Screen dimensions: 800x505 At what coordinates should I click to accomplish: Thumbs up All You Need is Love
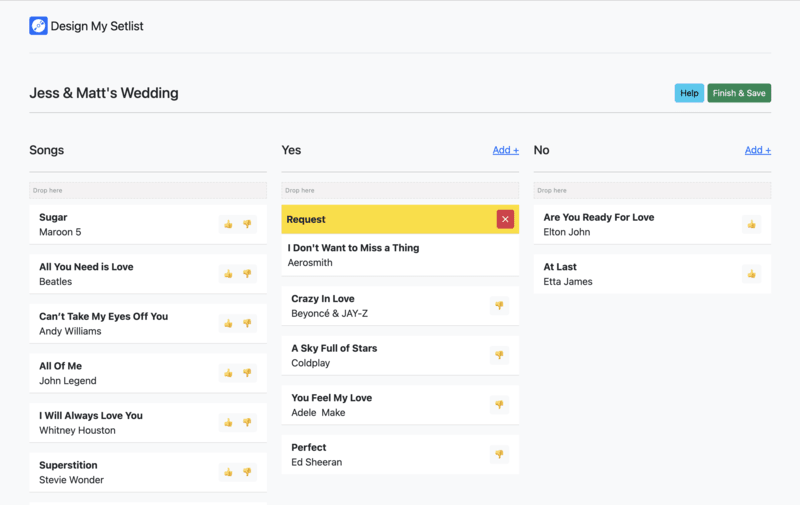point(228,274)
